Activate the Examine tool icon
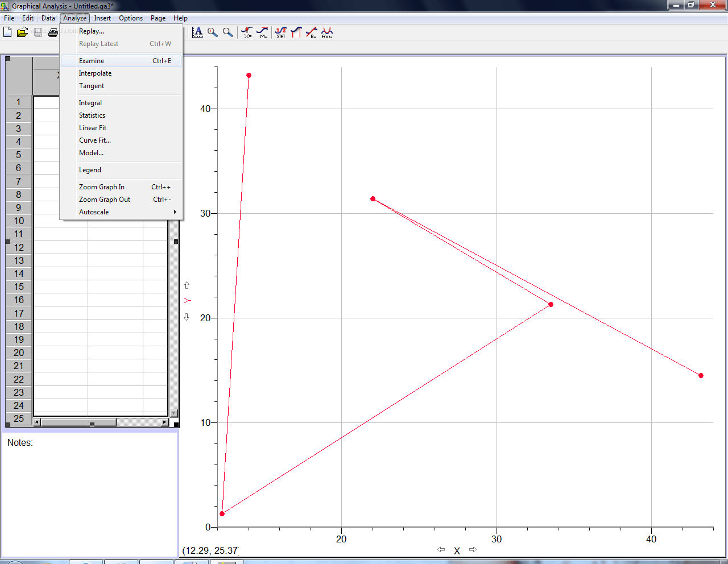This screenshot has width=728, height=564. point(247,32)
